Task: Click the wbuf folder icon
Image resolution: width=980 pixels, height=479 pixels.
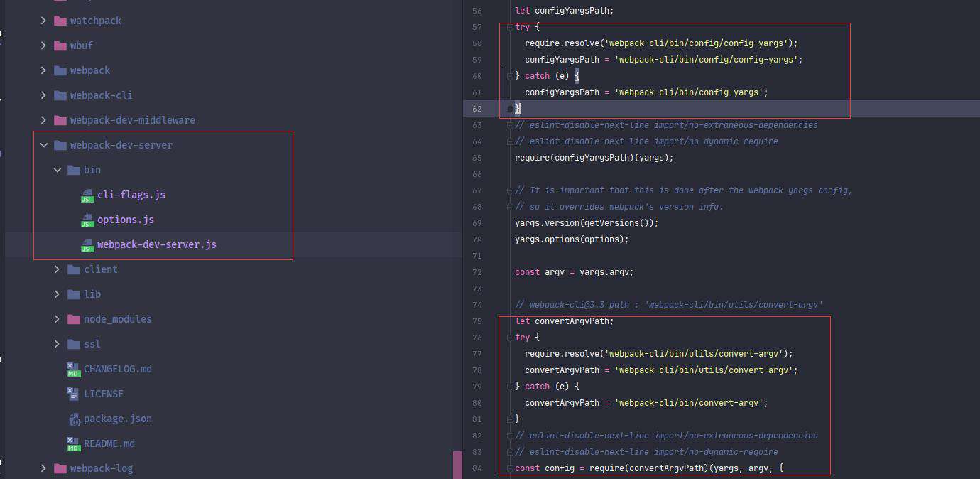Action: (60, 45)
